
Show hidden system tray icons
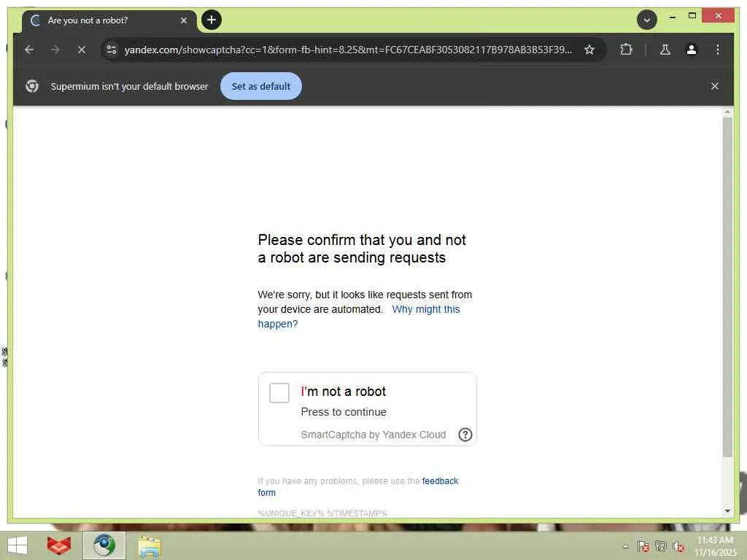click(625, 546)
